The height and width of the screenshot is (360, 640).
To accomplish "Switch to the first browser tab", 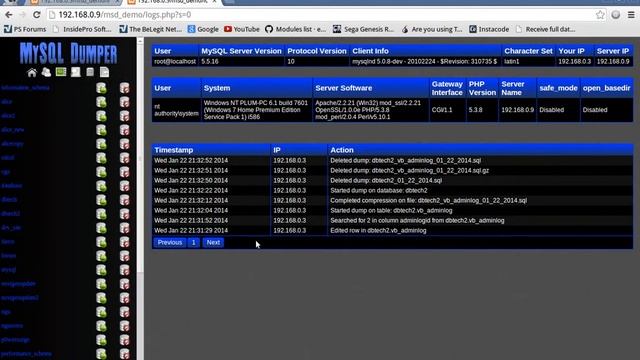I will click(73, 2).
